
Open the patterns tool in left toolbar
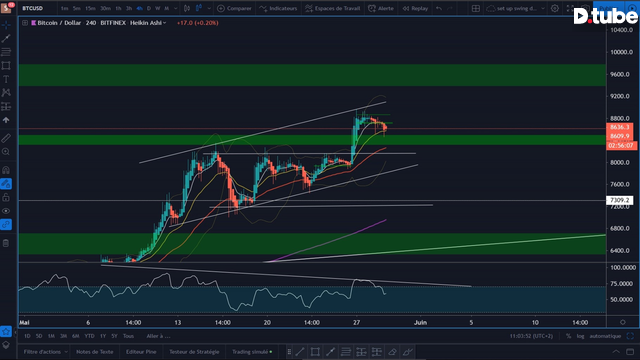pyautogui.click(x=6, y=93)
